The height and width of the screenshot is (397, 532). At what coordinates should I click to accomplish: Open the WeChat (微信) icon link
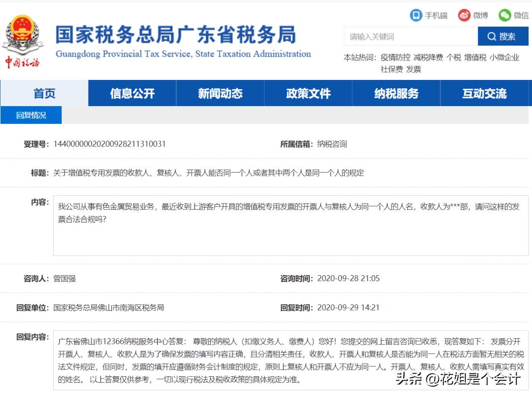504,15
